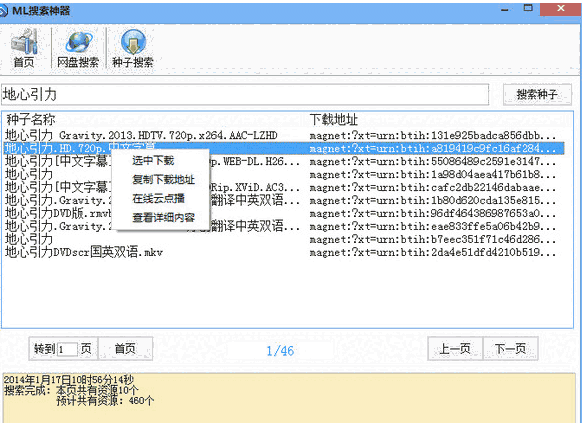Choose 复制下载地址 from context menu
The image size is (582, 423).
pyautogui.click(x=163, y=180)
